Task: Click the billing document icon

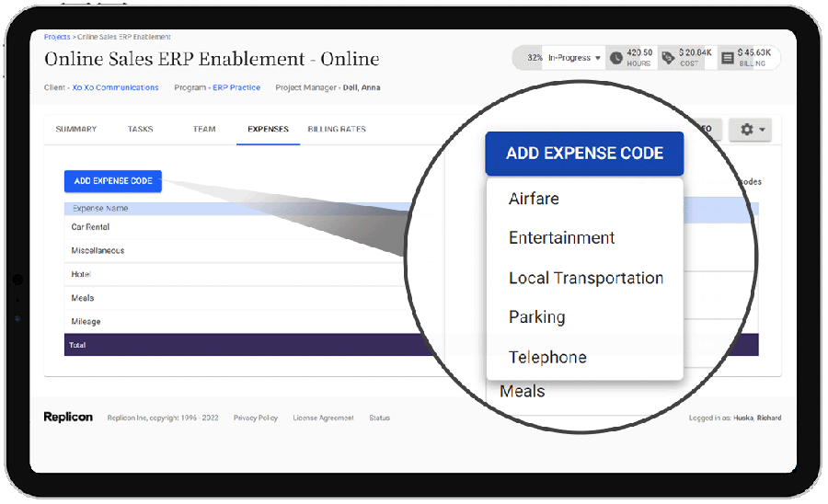Action: (728, 58)
